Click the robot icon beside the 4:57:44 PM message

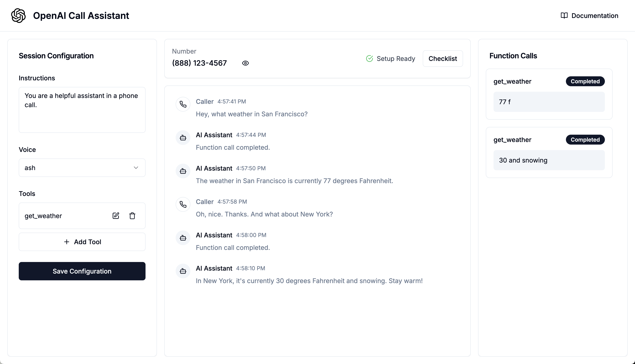pos(183,137)
